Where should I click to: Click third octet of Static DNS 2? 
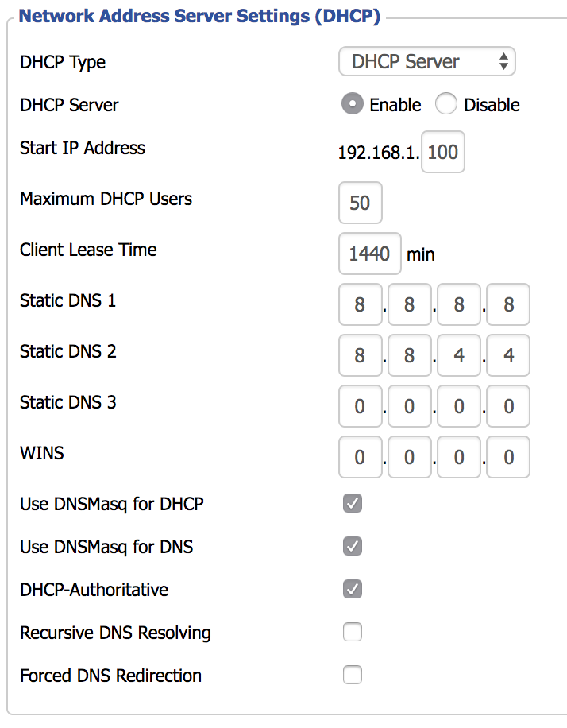click(x=459, y=355)
